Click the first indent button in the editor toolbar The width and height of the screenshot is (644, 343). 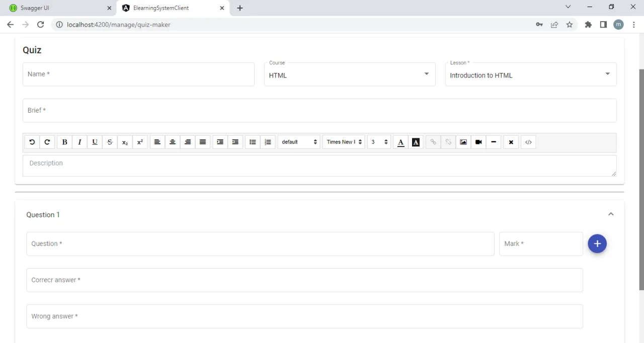pos(220,142)
